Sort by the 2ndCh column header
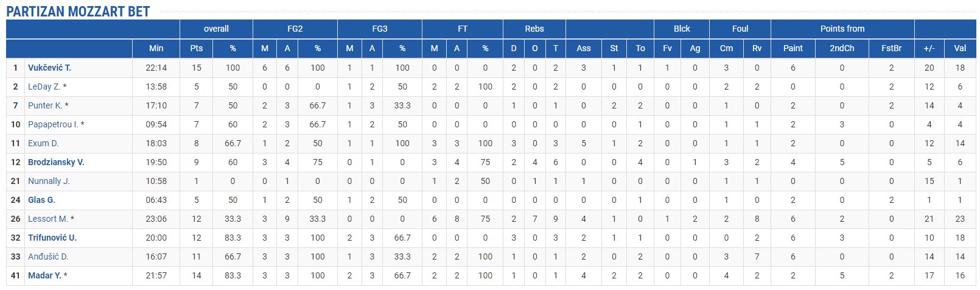Image resolution: width=980 pixels, height=290 pixels. pos(842,48)
